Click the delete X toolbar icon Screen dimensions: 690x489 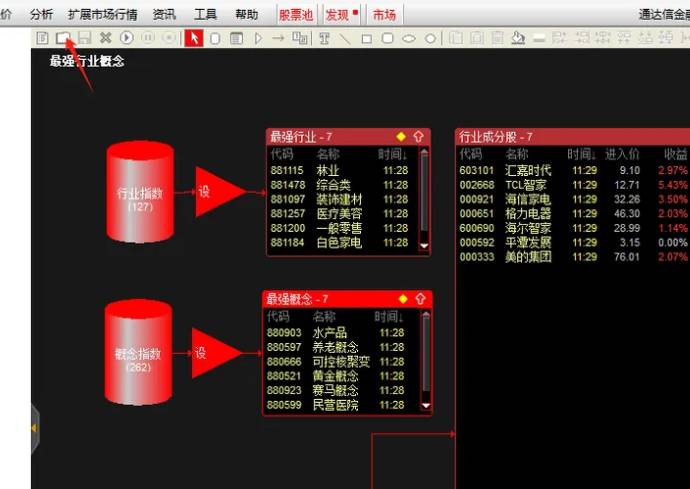[106, 38]
